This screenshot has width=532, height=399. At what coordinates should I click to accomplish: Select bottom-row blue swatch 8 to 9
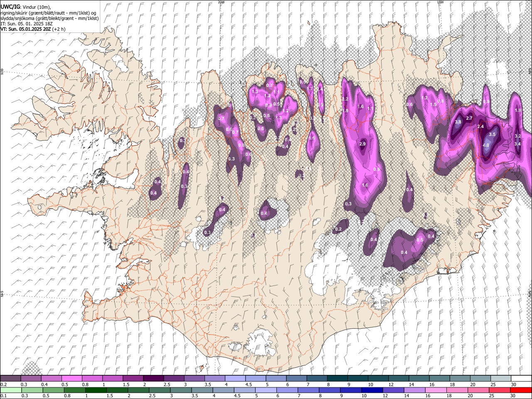click(330, 390)
